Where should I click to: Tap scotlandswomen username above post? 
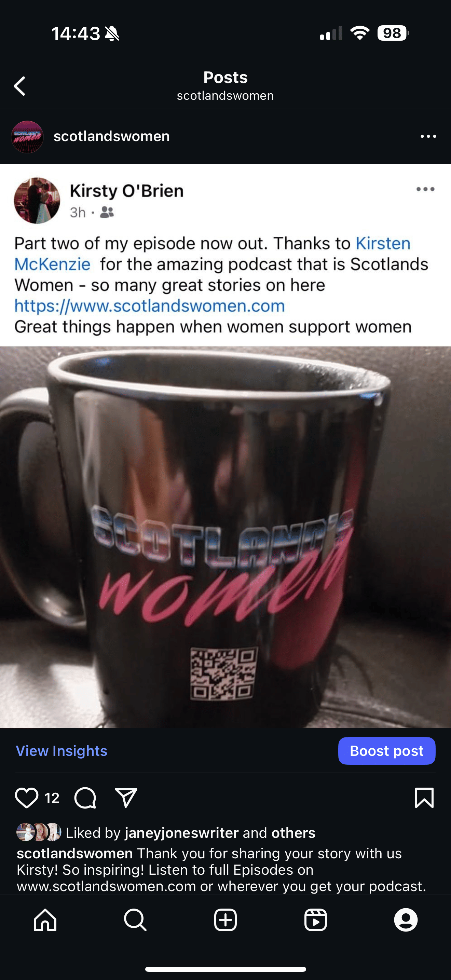[x=111, y=136]
